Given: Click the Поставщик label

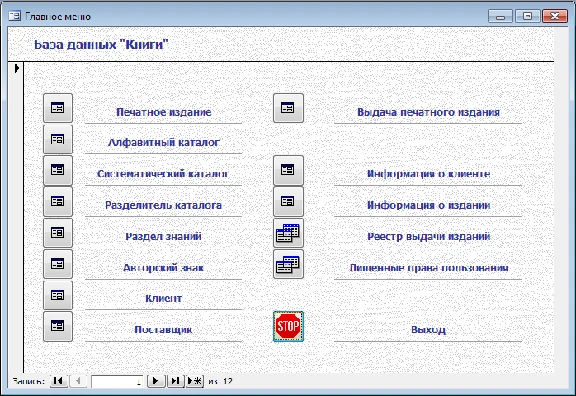Looking at the screenshot, I should 163,330.
